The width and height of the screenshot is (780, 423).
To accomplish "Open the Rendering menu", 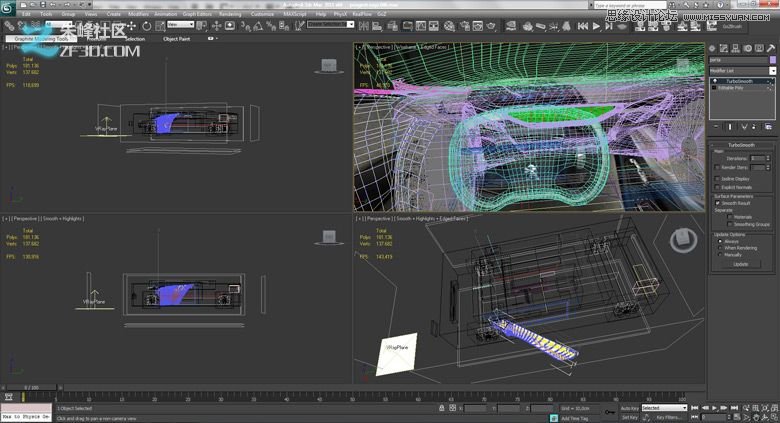I will click(230, 14).
